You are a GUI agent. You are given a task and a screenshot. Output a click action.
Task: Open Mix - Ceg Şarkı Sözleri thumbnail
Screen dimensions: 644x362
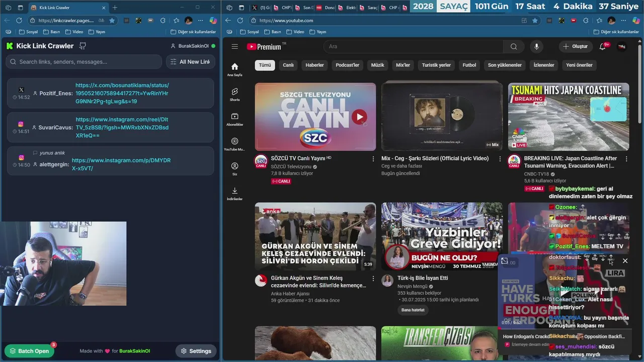pos(442,117)
